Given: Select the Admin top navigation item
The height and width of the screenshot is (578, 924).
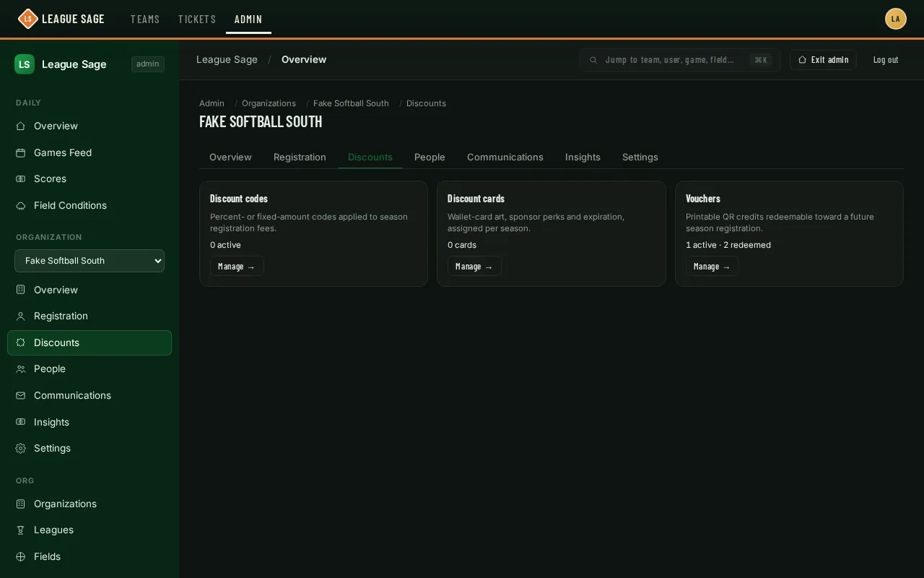Looking at the screenshot, I should coord(248,19).
